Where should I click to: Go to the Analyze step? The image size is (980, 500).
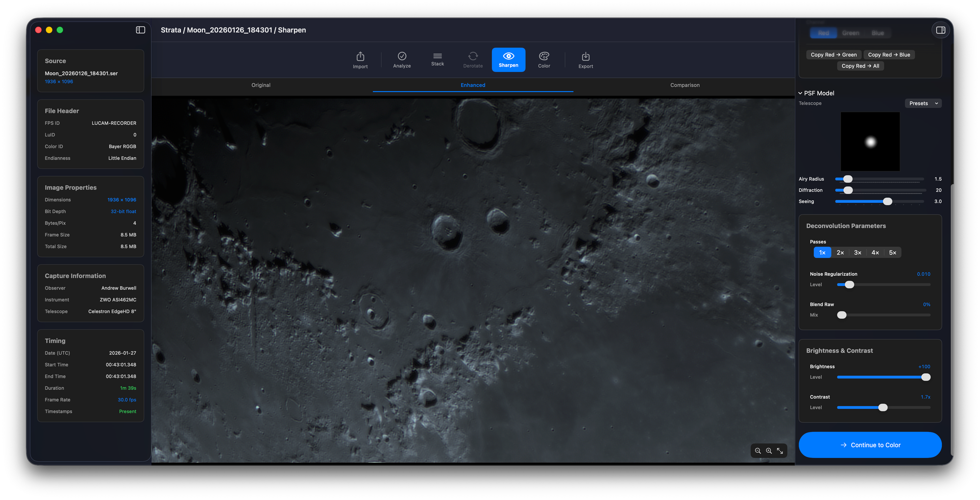coord(402,60)
